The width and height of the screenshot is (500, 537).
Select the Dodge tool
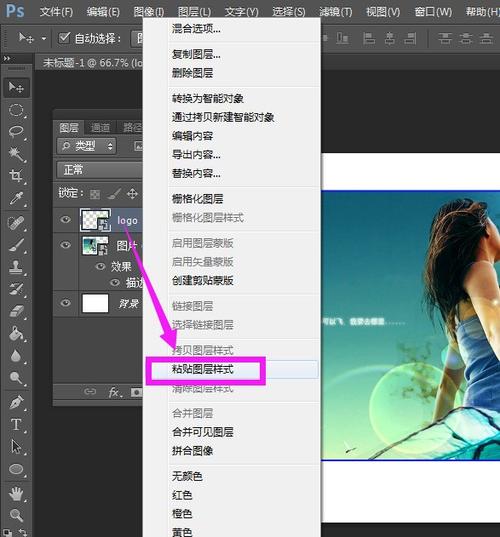pyautogui.click(x=16, y=378)
